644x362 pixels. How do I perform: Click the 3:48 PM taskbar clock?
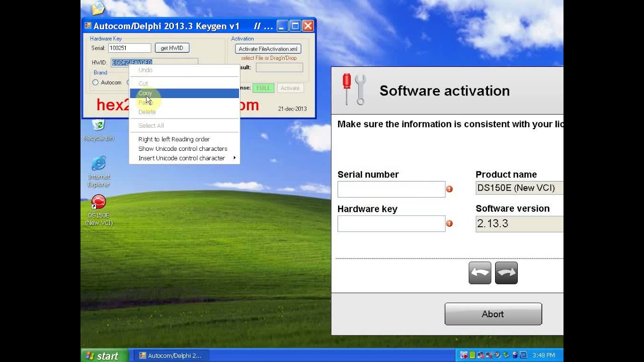click(543, 355)
